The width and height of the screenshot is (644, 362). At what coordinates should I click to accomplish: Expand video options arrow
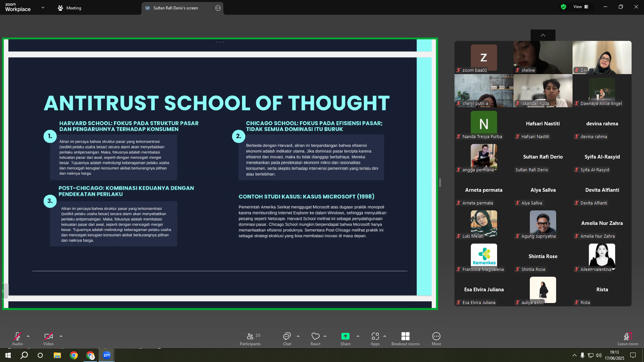pyautogui.click(x=61, y=336)
